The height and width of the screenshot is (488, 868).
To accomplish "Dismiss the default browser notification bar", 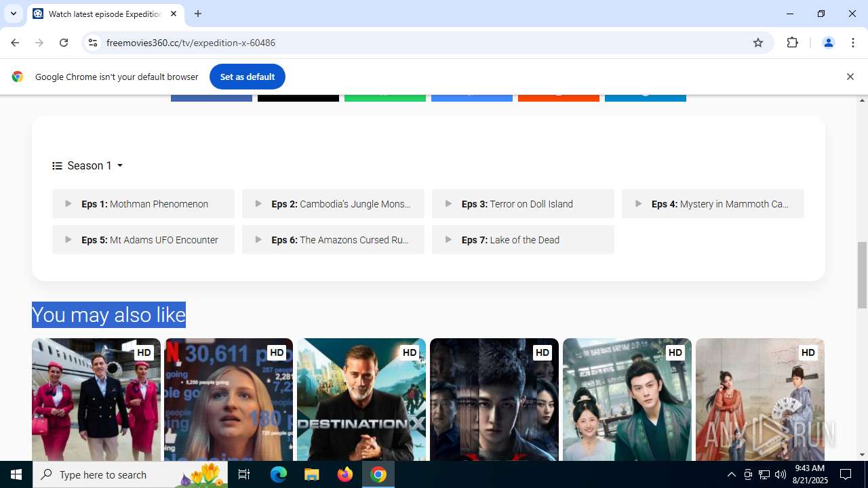I will click(x=850, y=77).
